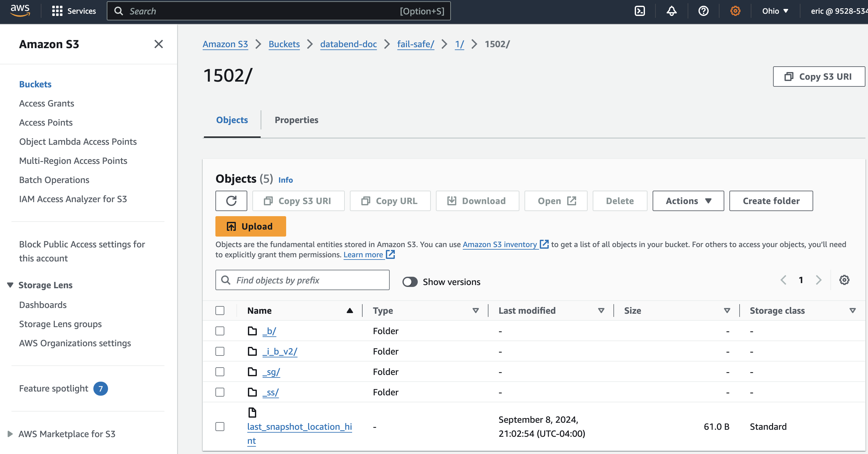The height and width of the screenshot is (454, 868).
Task: Focus the top AWS Search box
Action: [279, 11]
